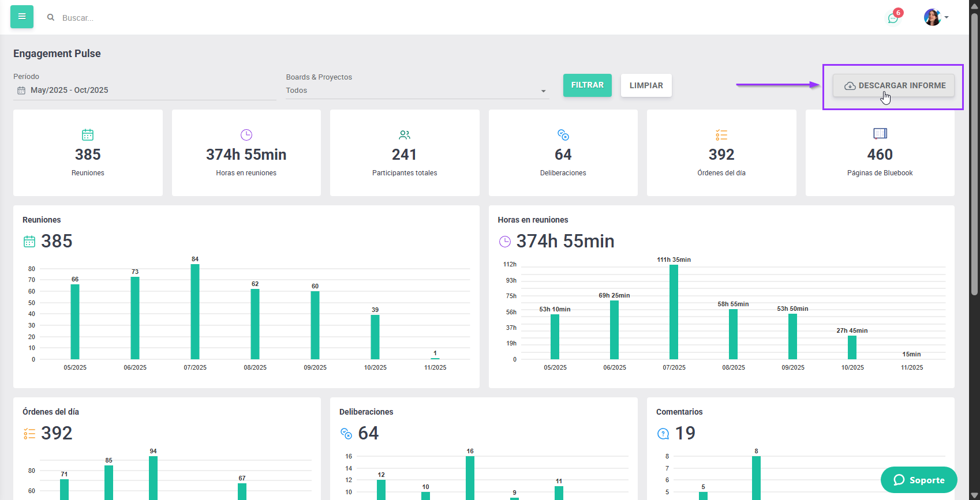Click the Participantes totales people icon

coord(405,135)
